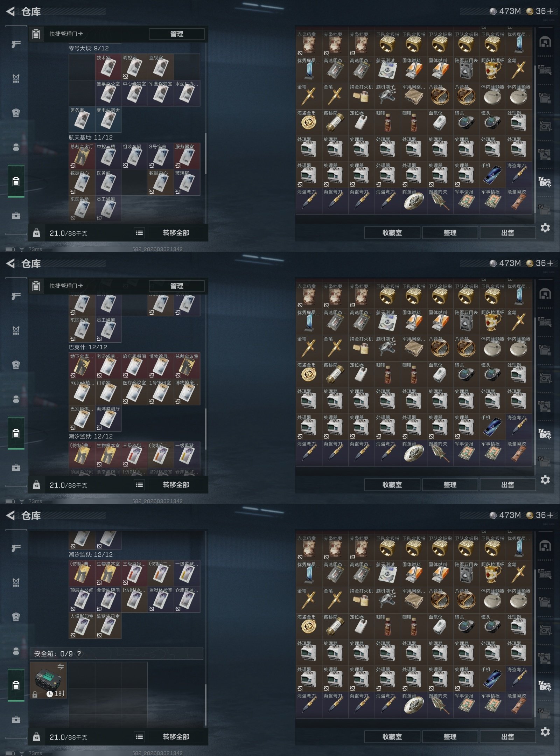The height and width of the screenshot is (756, 560).
Task: Click the 海洋监测厅 key card
Action: 108,418
